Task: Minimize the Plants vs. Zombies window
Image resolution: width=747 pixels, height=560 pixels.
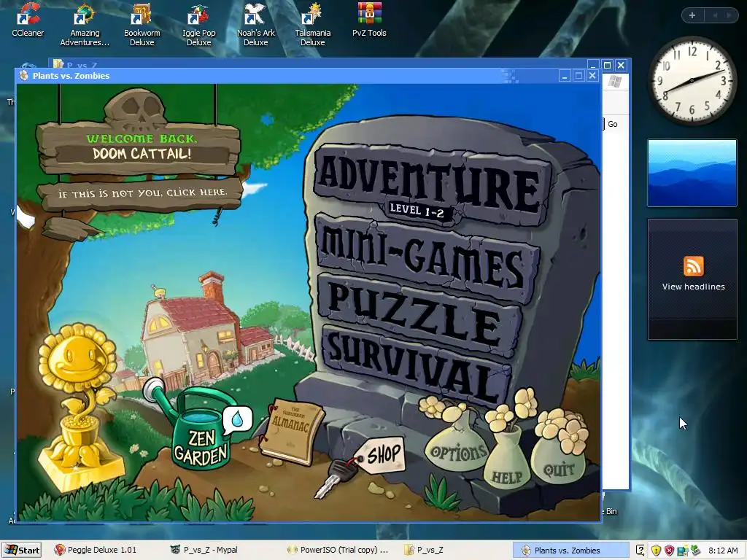Action: coord(565,76)
